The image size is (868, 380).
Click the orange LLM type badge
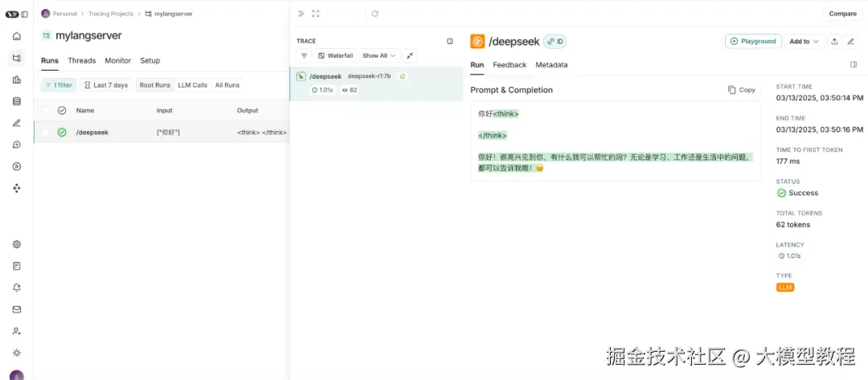(785, 288)
